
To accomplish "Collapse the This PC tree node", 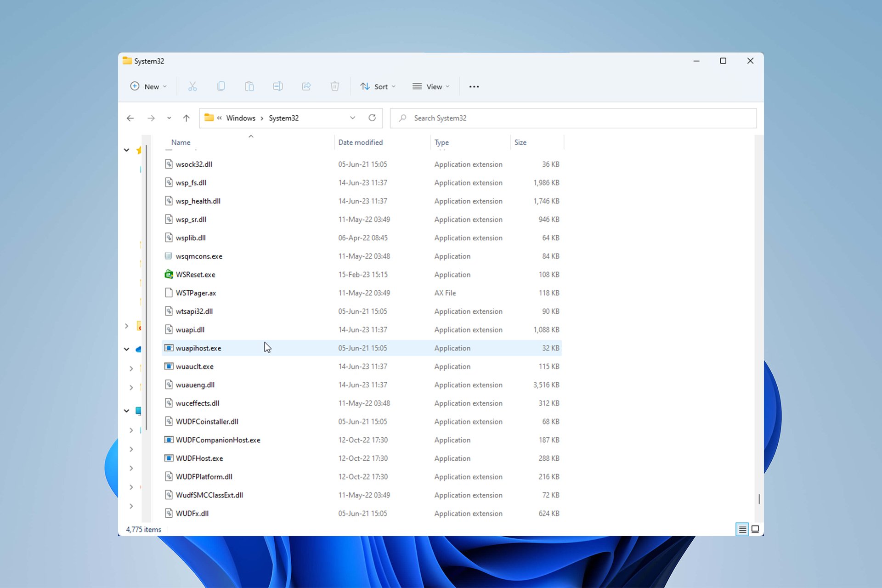I will [126, 411].
